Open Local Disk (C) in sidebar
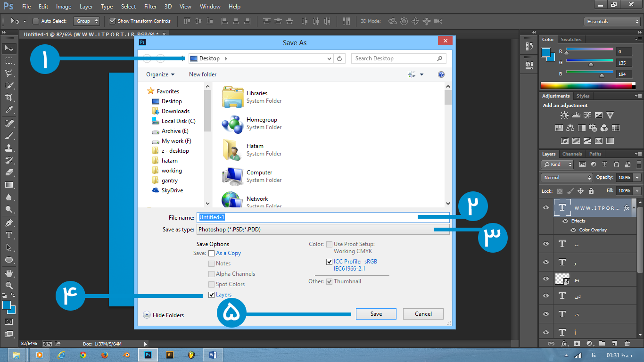644x362 pixels. pyautogui.click(x=173, y=121)
